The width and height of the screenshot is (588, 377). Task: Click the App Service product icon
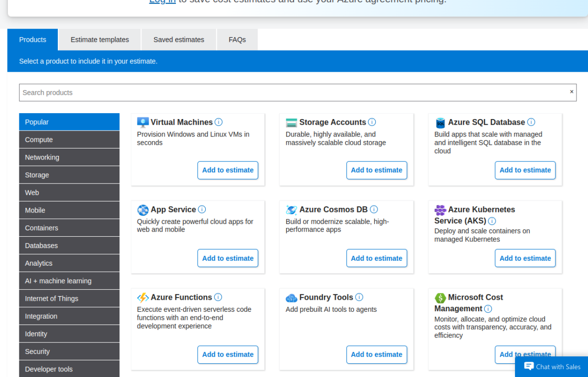coord(143,210)
